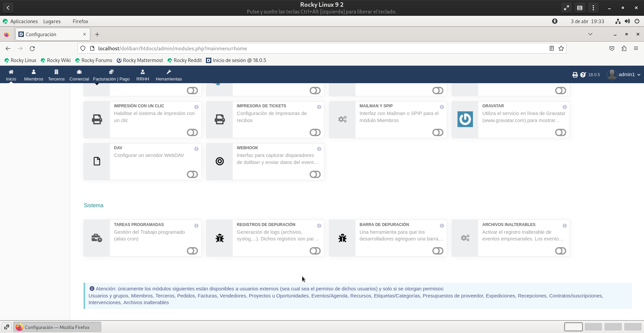Screen dimensions: 644x333
Task: Activate the Barra de depuración module switch
Action: click(x=438, y=251)
